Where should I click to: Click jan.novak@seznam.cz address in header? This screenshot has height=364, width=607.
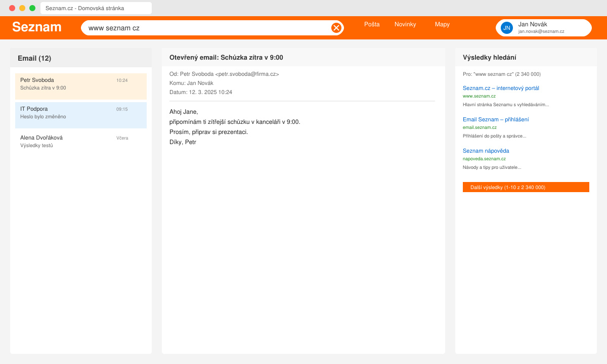[541, 31]
